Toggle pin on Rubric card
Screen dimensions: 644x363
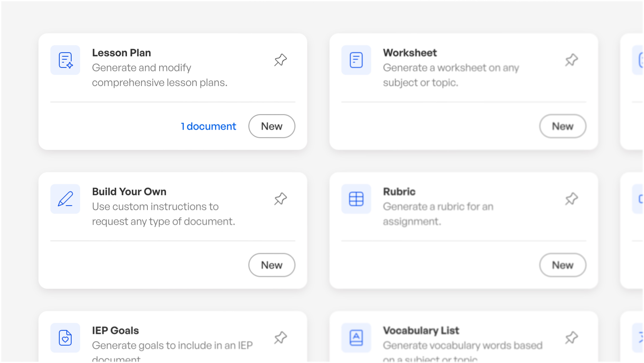click(x=571, y=199)
